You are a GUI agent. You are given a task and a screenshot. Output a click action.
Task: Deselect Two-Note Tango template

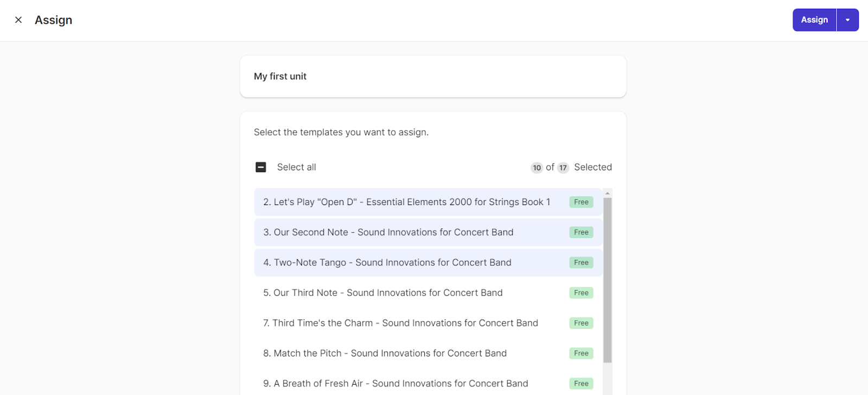(x=387, y=263)
